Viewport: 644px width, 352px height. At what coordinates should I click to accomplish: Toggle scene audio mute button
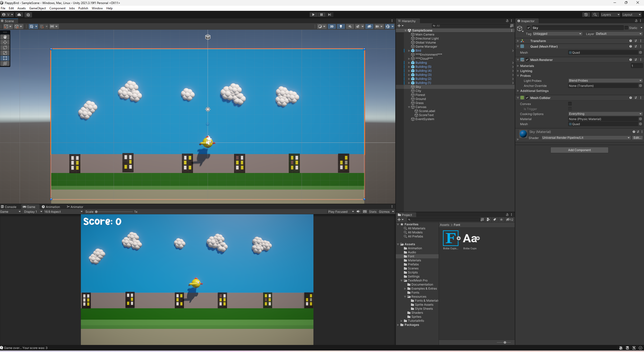click(x=350, y=26)
